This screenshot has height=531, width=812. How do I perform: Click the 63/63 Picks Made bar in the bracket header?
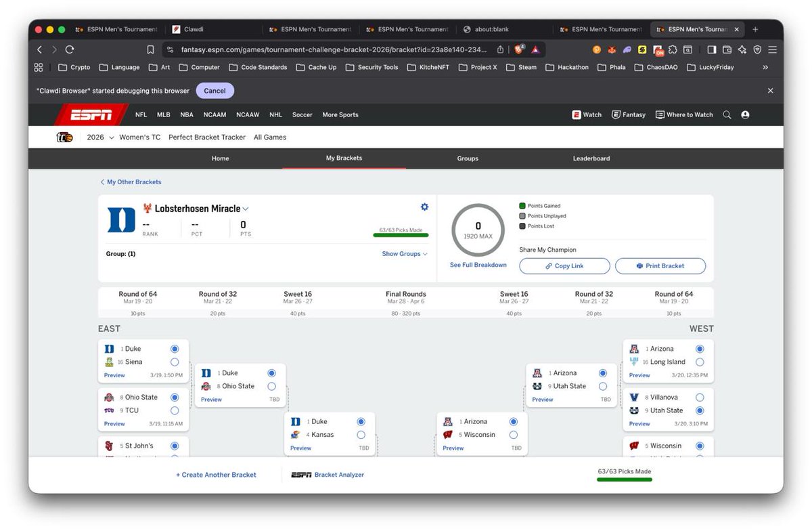click(x=401, y=235)
